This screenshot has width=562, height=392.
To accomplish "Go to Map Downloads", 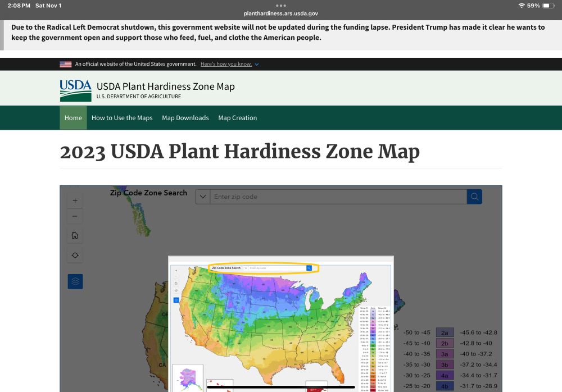I will click(185, 118).
